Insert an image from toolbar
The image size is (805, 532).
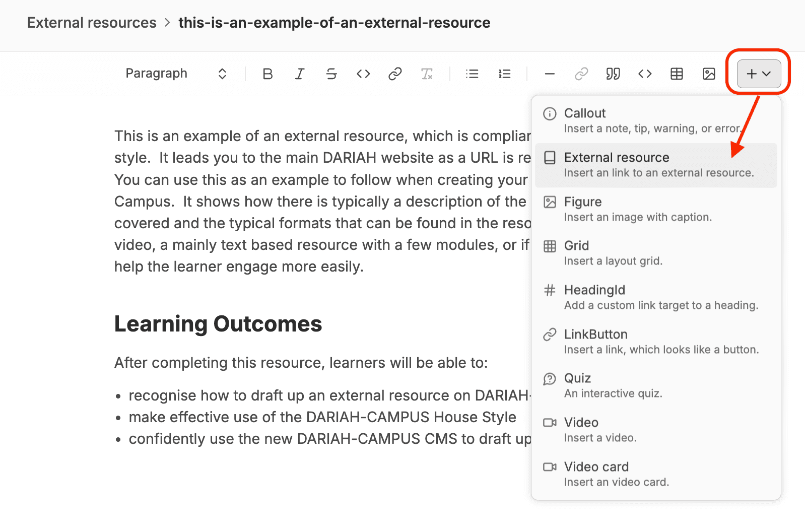pos(709,74)
